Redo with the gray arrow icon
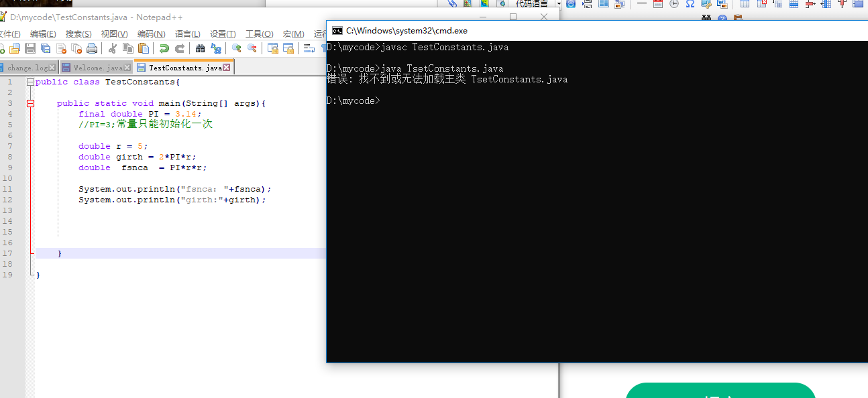 (180, 48)
